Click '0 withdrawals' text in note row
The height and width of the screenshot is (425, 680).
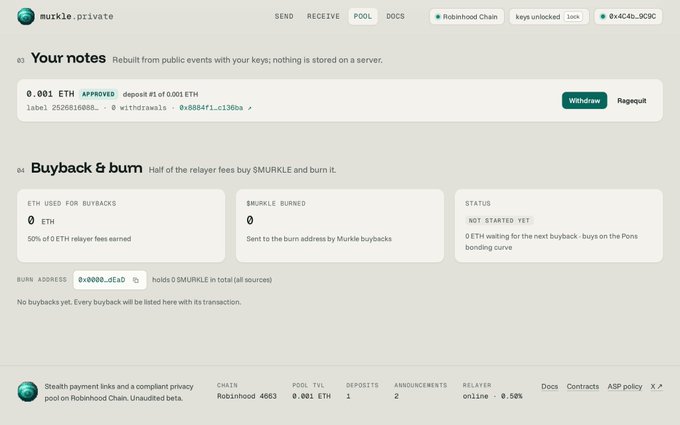coord(139,108)
